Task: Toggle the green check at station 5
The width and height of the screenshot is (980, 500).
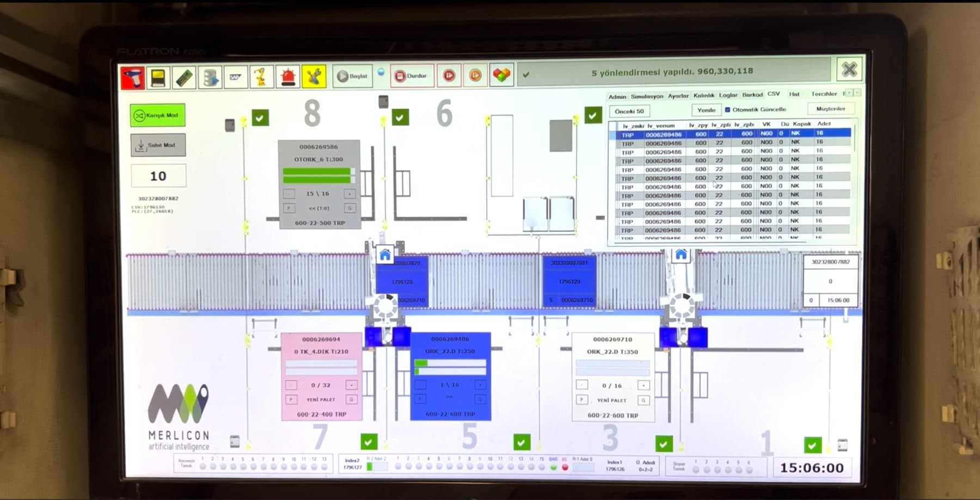Action: 522,442
